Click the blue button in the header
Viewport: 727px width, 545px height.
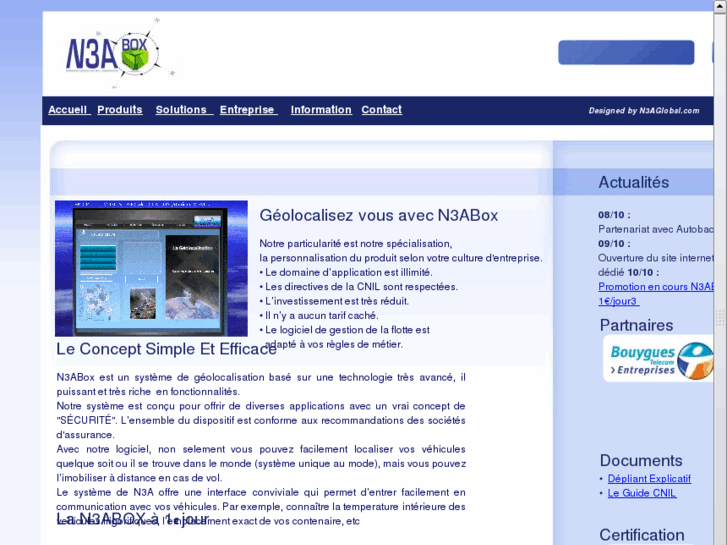[626, 52]
